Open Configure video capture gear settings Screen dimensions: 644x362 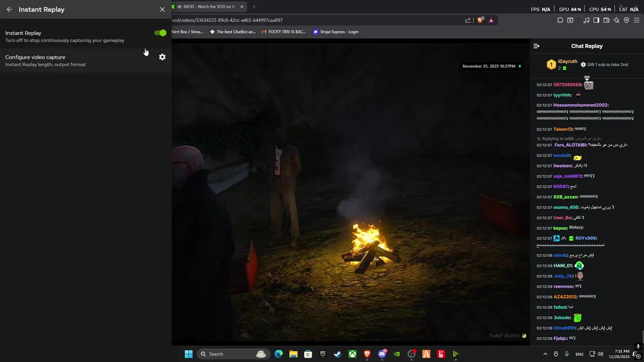click(162, 57)
